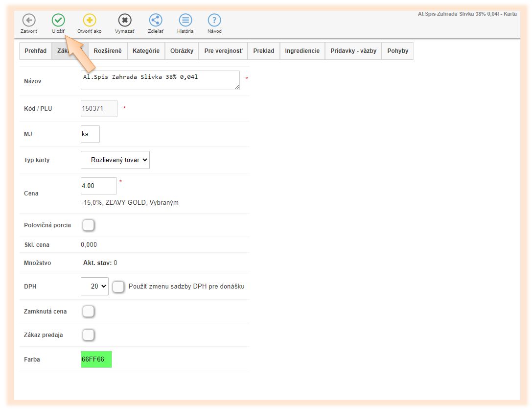Focus the Názov text area

160,80
